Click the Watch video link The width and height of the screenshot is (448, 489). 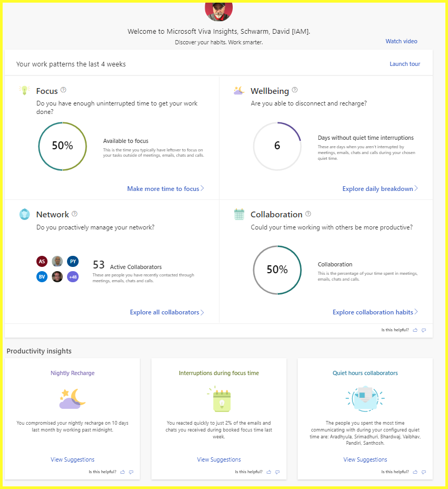tap(402, 41)
